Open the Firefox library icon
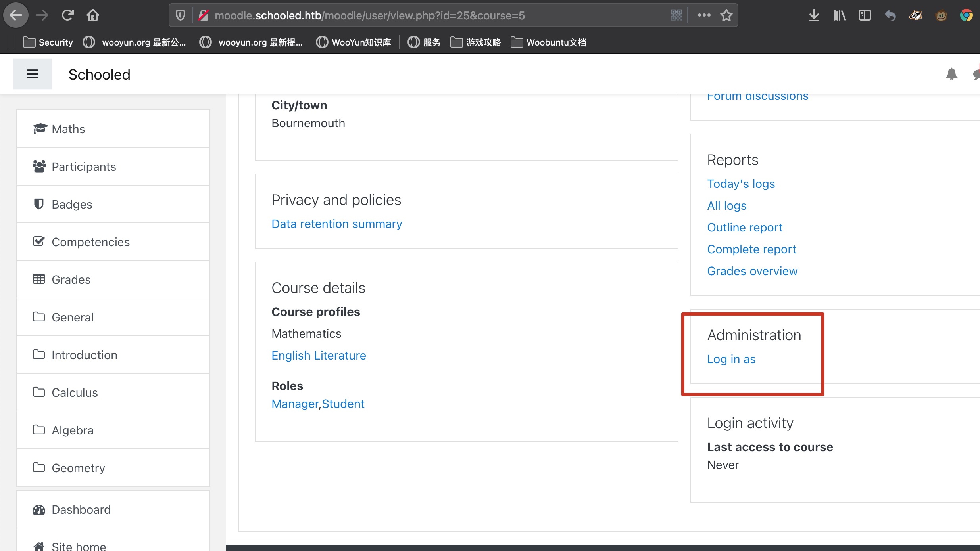The width and height of the screenshot is (980, 551). pos(839,15)
